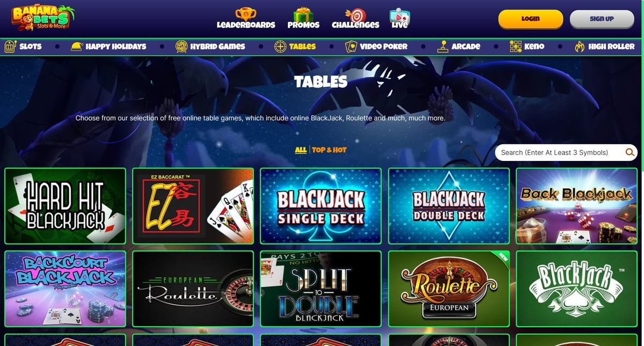Open the High Roller category
Viewport: 644px width, 346px height.
[x=604, y=47]
